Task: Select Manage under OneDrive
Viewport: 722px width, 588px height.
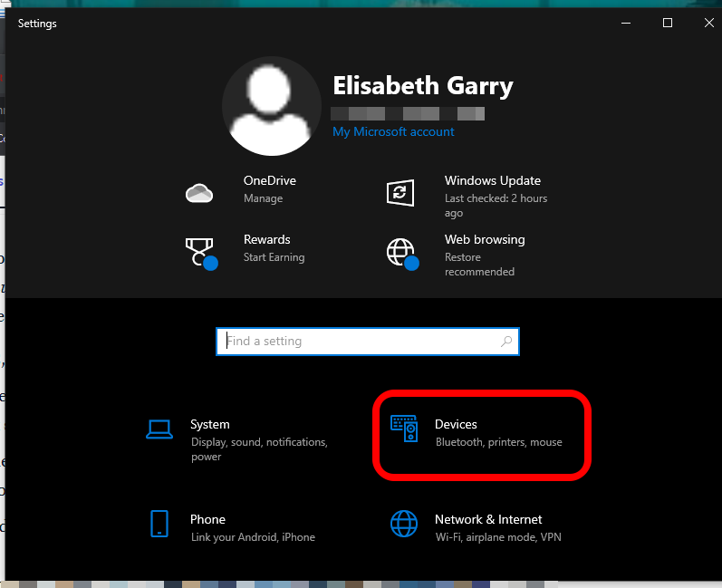Action: pyautogui.click(x=263, y=198)
